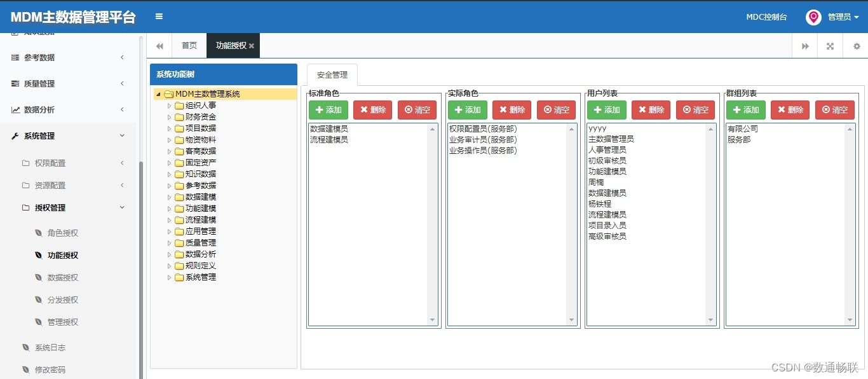Select 服务部 in 群组列表
This screenshot has width=868, height=379.
pos(739,139)
